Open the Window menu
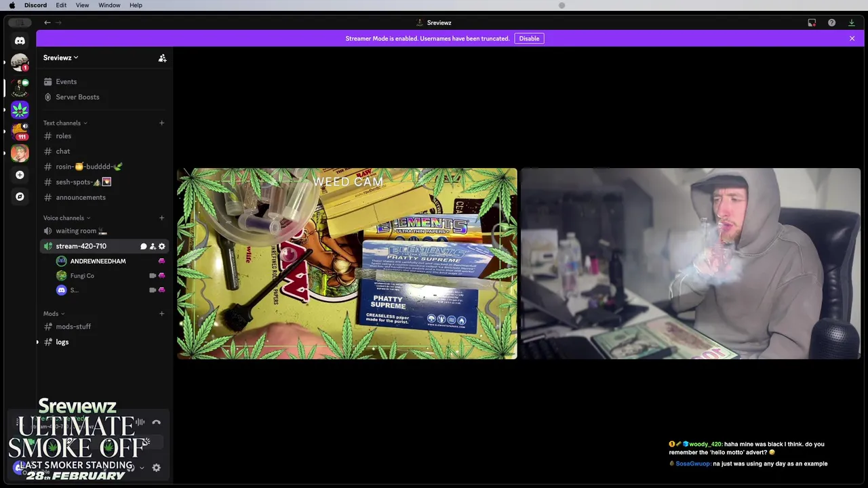This screenshot has height=488, width=868. pos(109,5)
